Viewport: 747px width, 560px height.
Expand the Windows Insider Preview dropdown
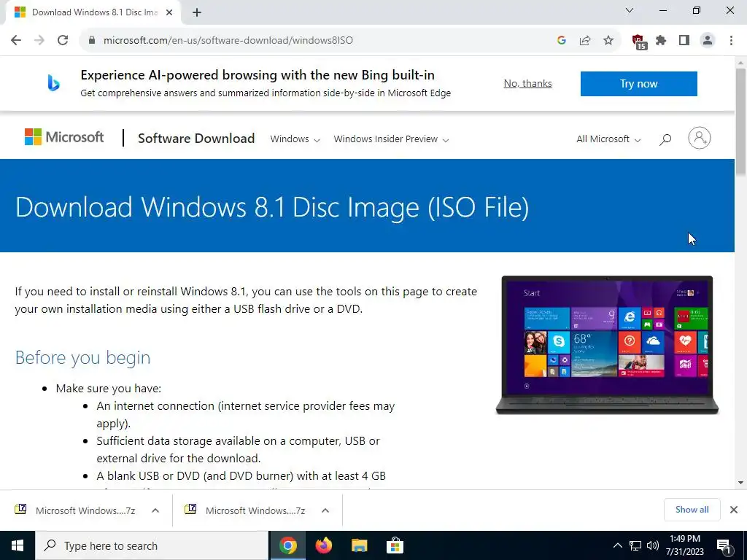(391, 139)
